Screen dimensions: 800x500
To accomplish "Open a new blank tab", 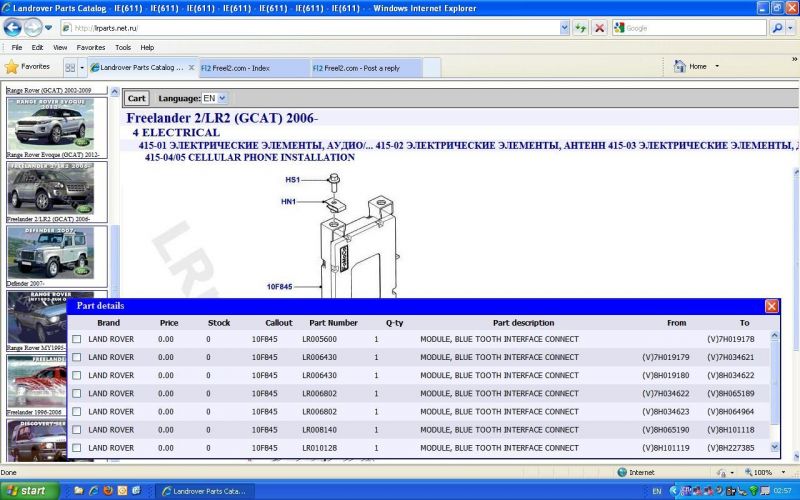I will (432, 68).
